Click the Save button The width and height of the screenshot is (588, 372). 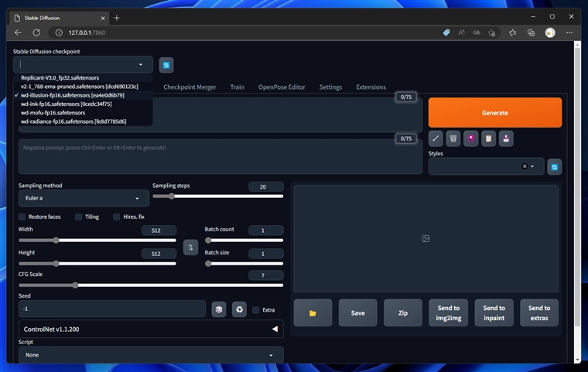pyautogui.click(x=357, y=312)
